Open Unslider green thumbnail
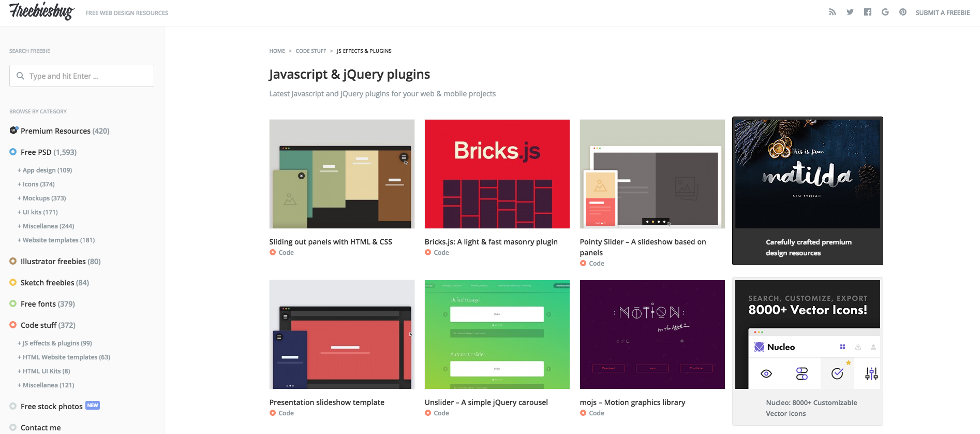 (x=497, y=335)
